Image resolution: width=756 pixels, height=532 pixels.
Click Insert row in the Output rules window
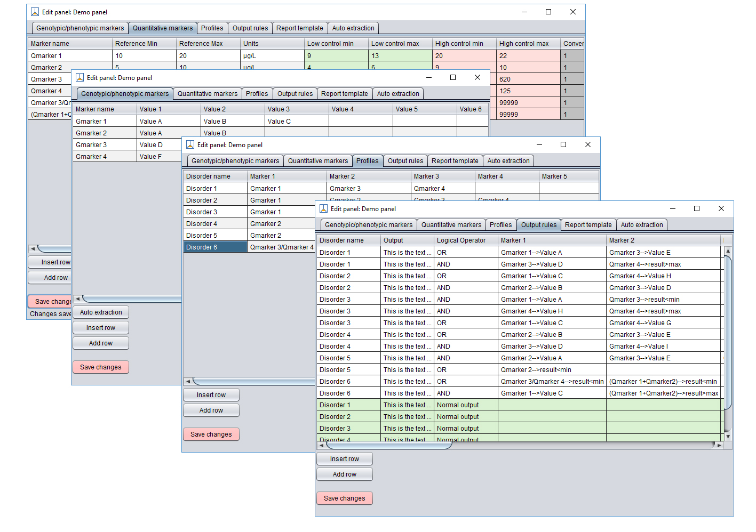344,458
